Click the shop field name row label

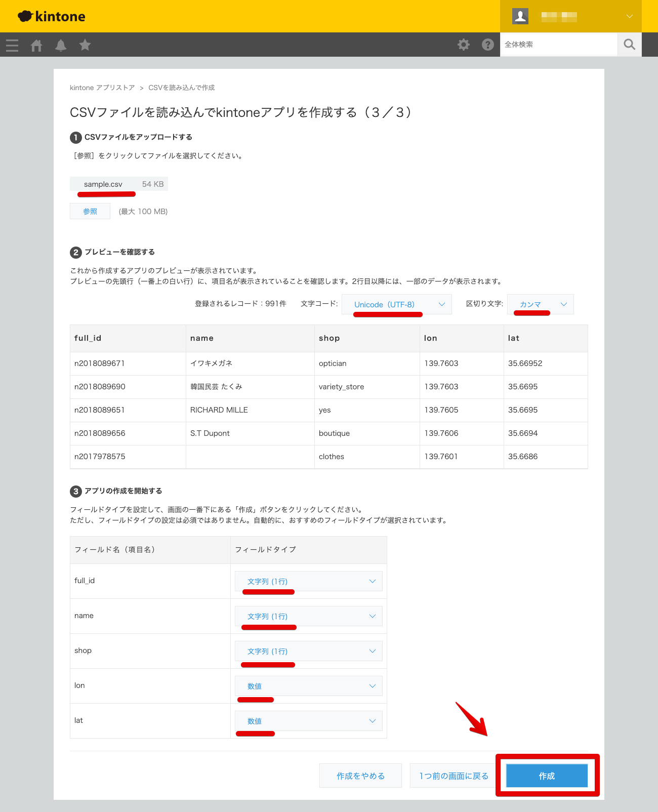83,651
